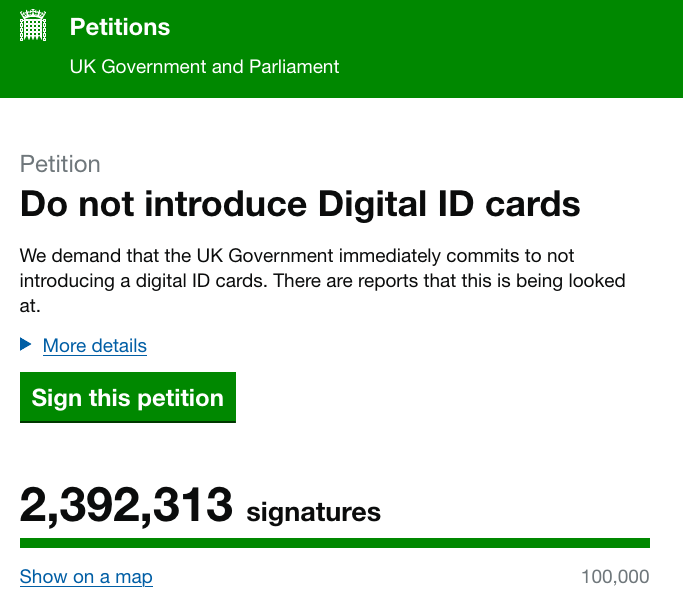The height and width of the screenshot is (594, 683).
Task: Click the Parliament portcullis crest icon
Action: (34, 26)
